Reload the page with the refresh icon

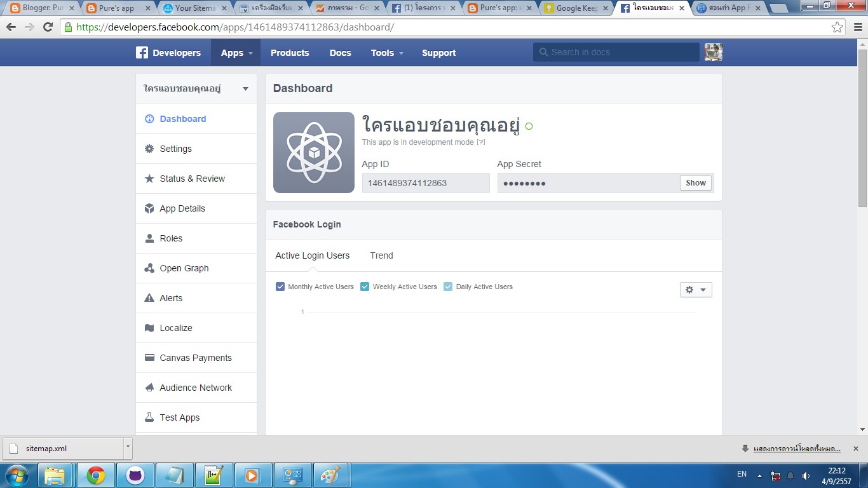48,27
